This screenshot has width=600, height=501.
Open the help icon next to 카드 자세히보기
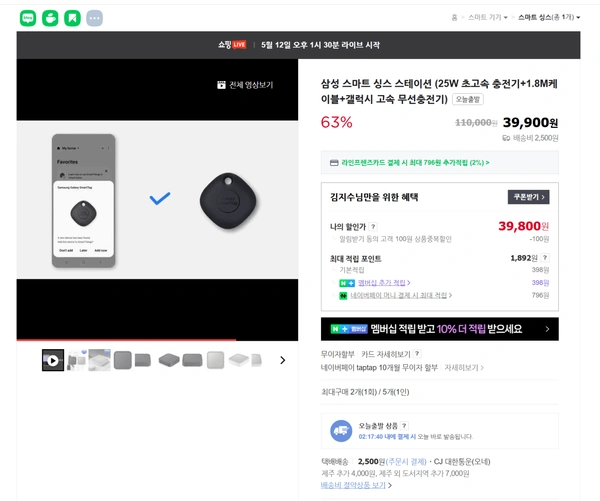tap(417, 354)
